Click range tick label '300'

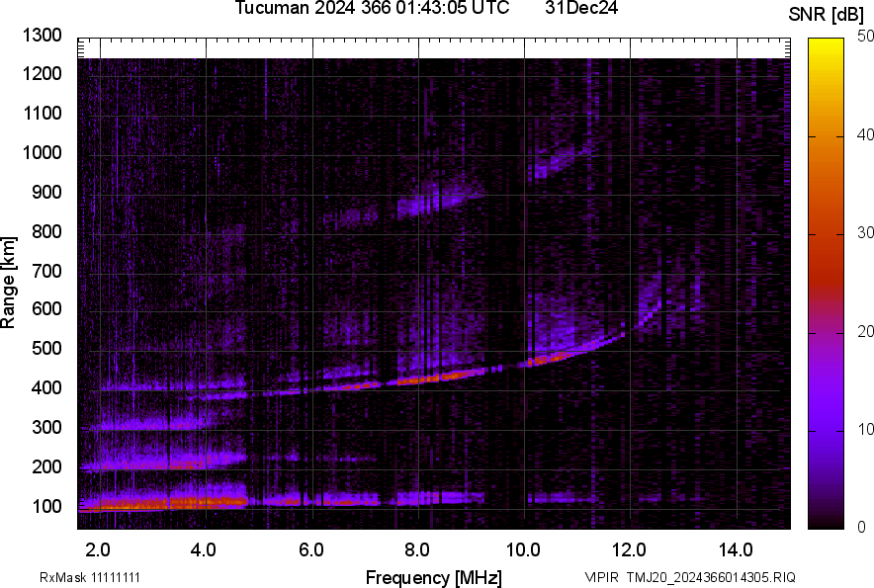pos(46,427)
